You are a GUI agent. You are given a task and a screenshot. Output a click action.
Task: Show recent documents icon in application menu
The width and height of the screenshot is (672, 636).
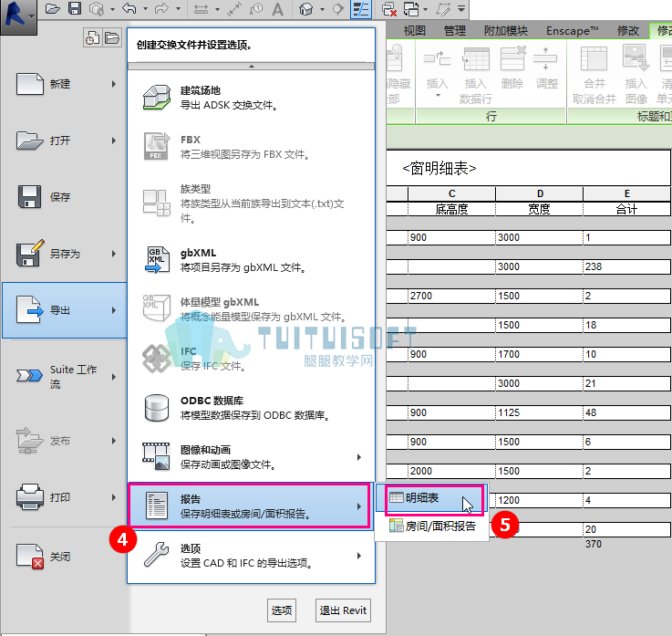click(x=92, y=37)
